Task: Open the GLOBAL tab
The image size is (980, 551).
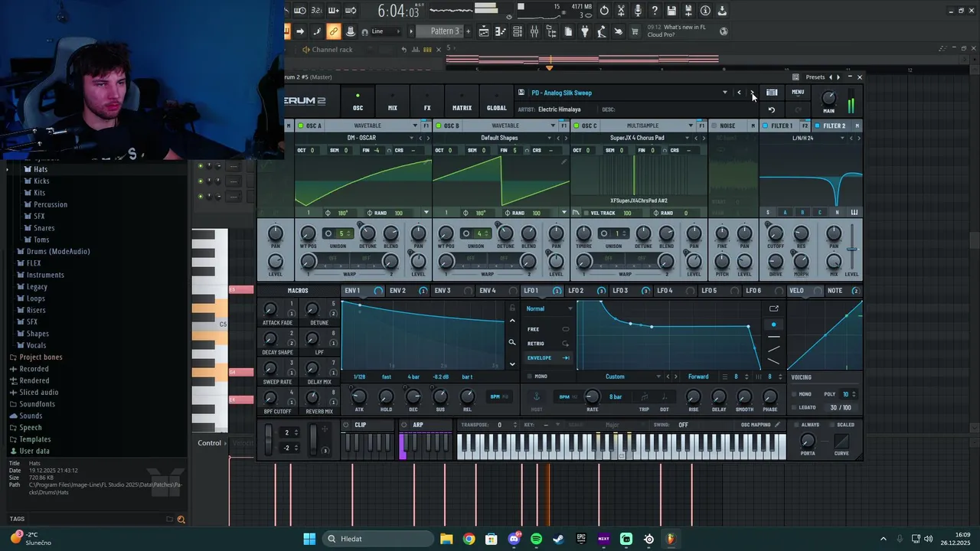Action: (x=497, y=102)
